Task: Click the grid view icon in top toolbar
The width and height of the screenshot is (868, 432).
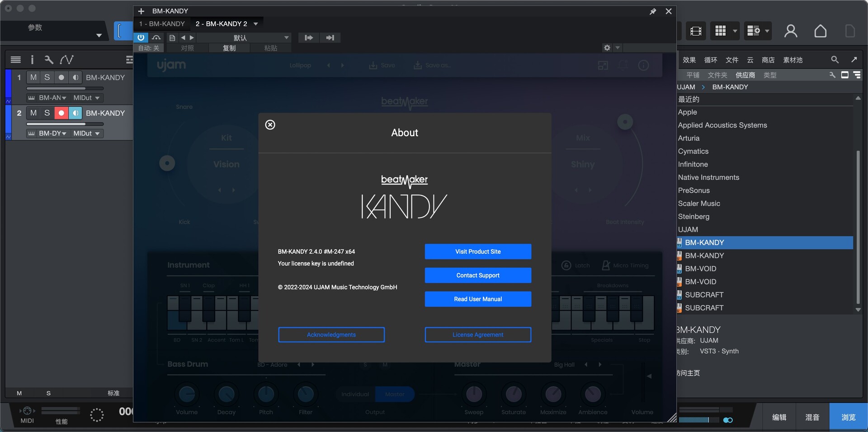Action: click(720, 31)
